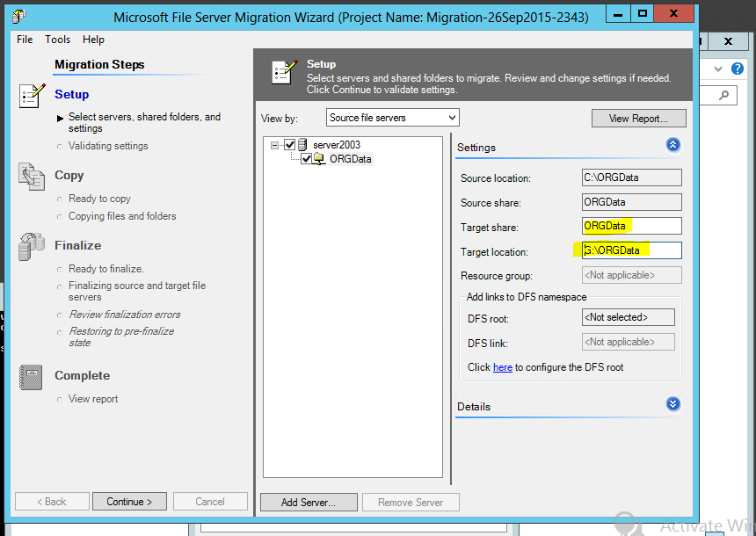
Task: Click the Add Server button
Action: click(x=309, y=503)
